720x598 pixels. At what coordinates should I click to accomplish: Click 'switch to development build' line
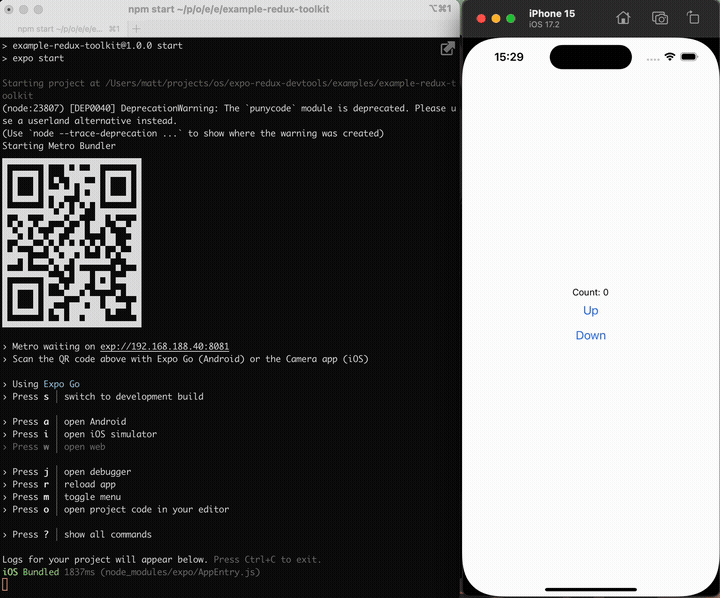(x=134, y=396)
